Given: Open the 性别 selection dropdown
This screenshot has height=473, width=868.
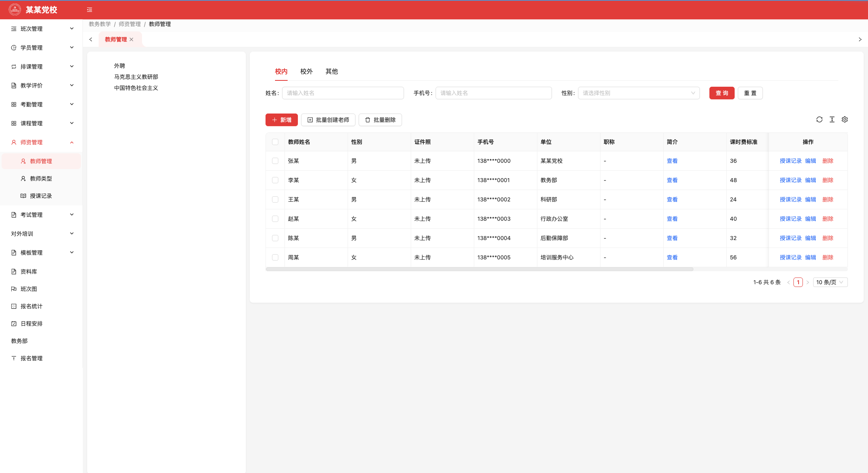Looking at the screenshot, I should tap(639, 93).
